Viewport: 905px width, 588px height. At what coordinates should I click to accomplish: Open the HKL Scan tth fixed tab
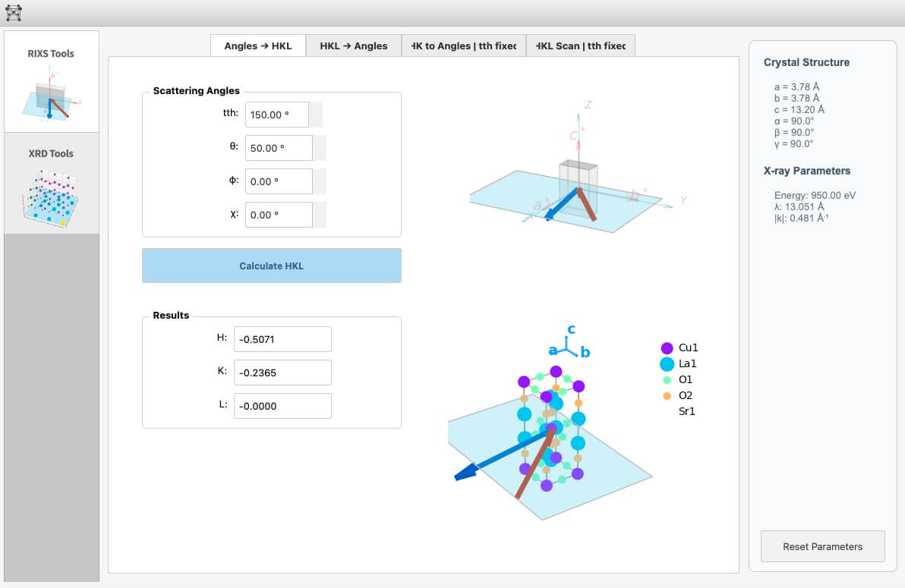coord(580,46)
